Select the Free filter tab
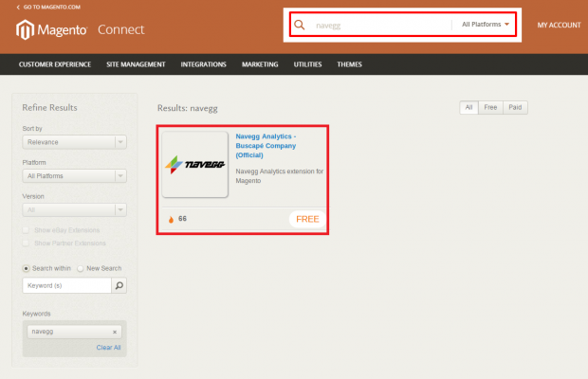Image resolution: width=588 pixels, height=379 pixels. pyautogui.click(x=490, y=107)
